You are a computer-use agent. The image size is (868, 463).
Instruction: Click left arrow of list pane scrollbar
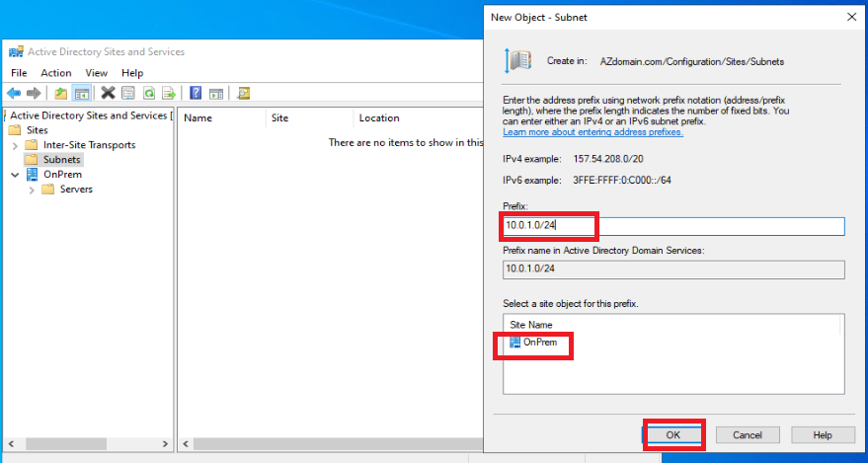pyautogui.click(x=186, y=444)
